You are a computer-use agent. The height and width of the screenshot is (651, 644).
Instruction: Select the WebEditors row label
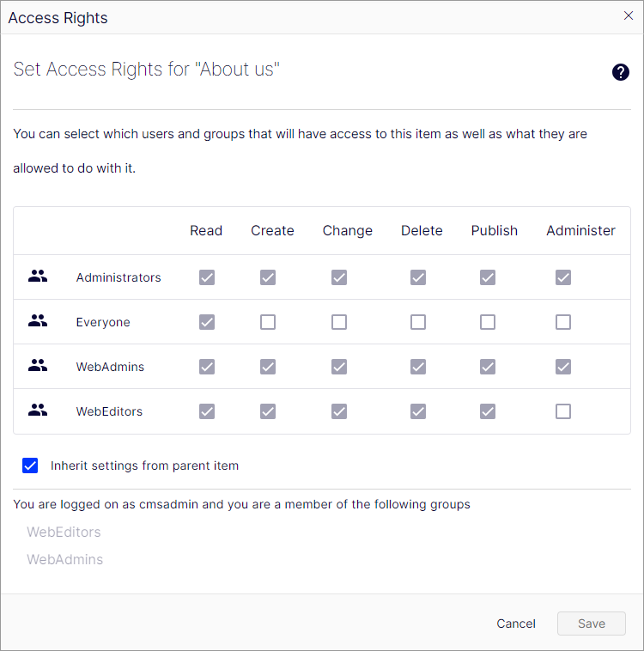109,411
